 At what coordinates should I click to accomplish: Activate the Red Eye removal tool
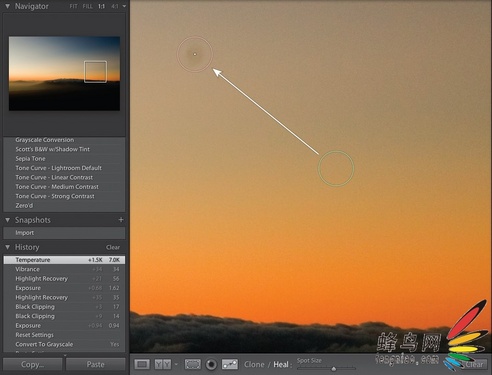(211, 364)
